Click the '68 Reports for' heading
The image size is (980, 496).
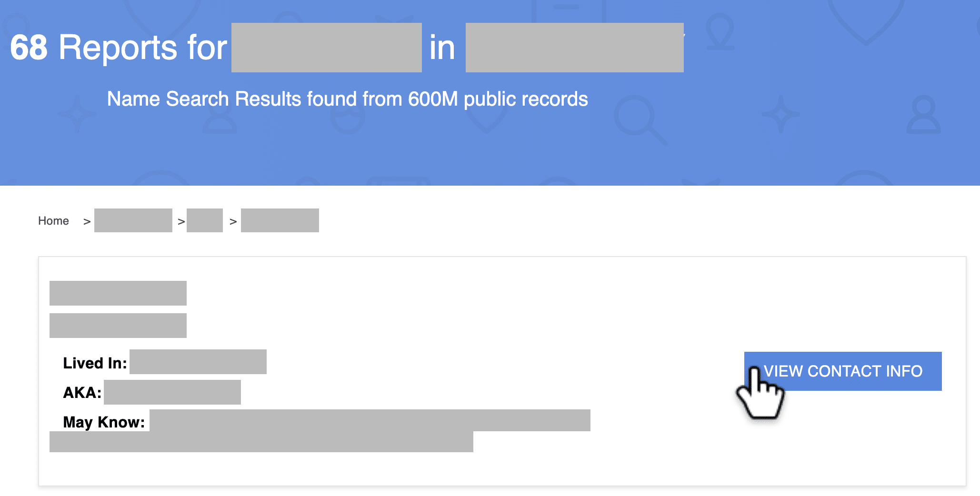tap(119, 47)
